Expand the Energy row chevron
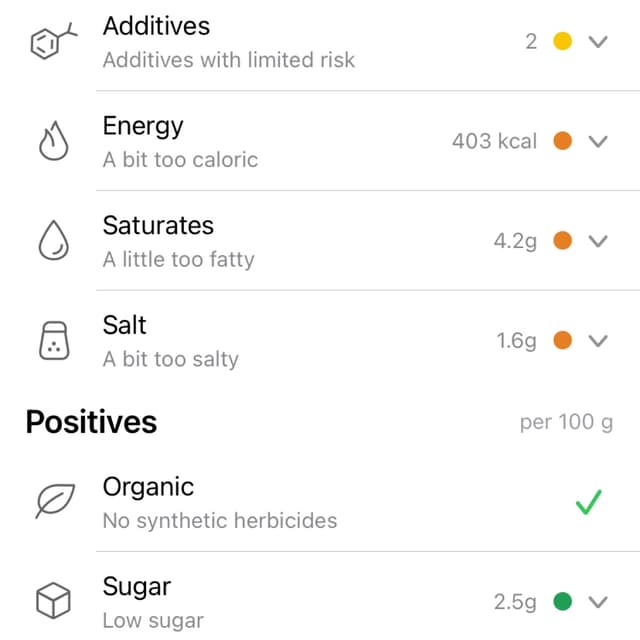The image size is (640, 640). [x=598, y=141]
